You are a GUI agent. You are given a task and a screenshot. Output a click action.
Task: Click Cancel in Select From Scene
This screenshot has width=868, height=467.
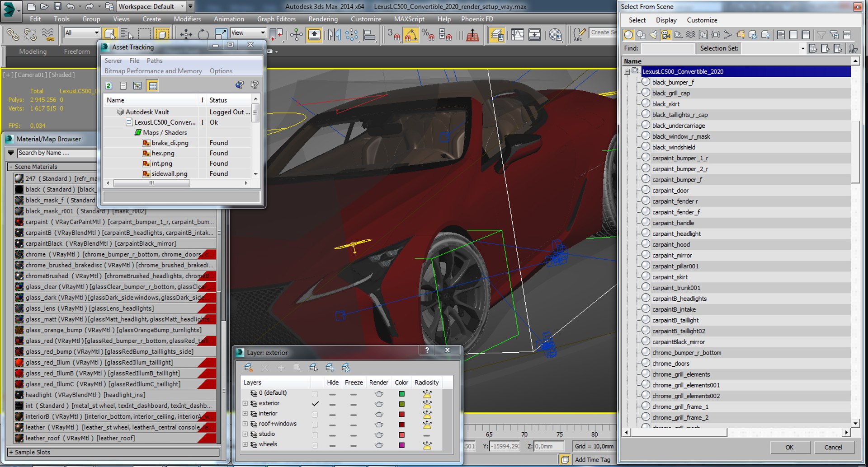point(833,447)
